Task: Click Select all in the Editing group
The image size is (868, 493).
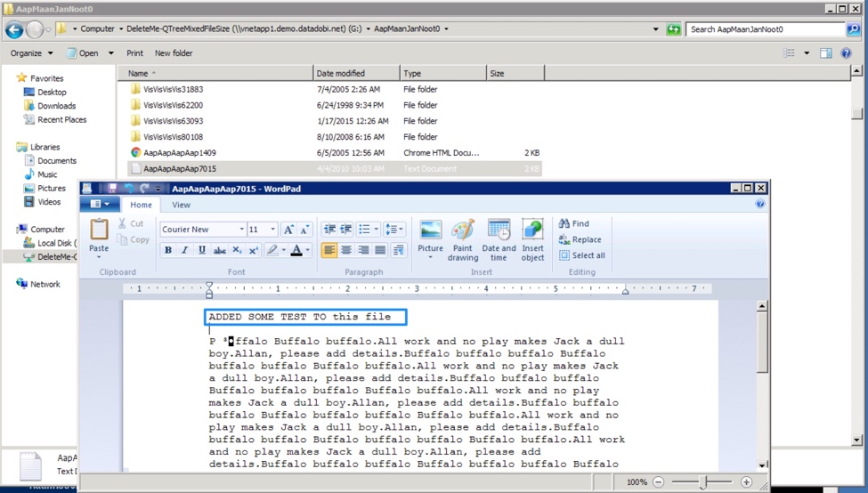Action: click(x=581, y=255)
